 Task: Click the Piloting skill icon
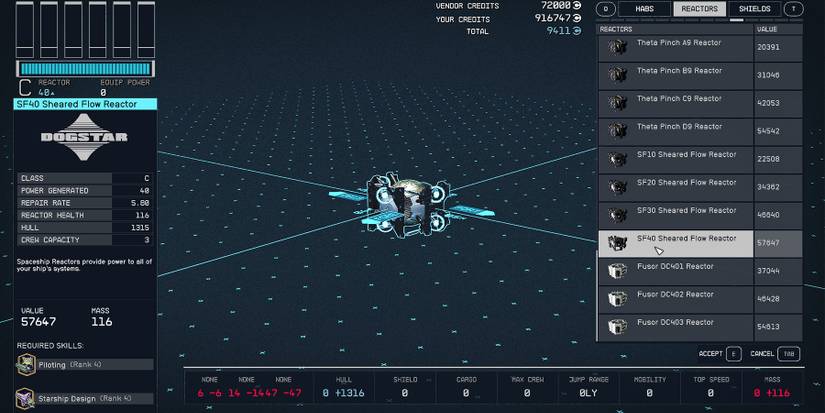pos(24,365)
